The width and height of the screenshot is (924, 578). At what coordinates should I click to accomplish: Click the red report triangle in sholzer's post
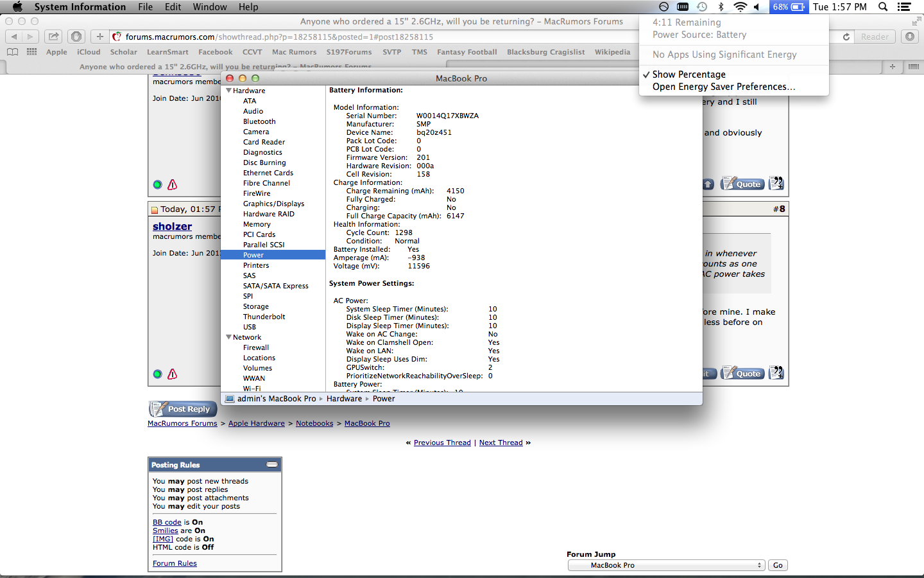pos(172,374)
